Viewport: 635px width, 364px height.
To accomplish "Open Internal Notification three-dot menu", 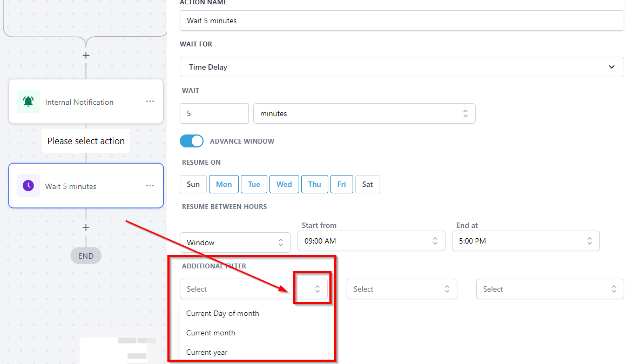I will 150,101.
